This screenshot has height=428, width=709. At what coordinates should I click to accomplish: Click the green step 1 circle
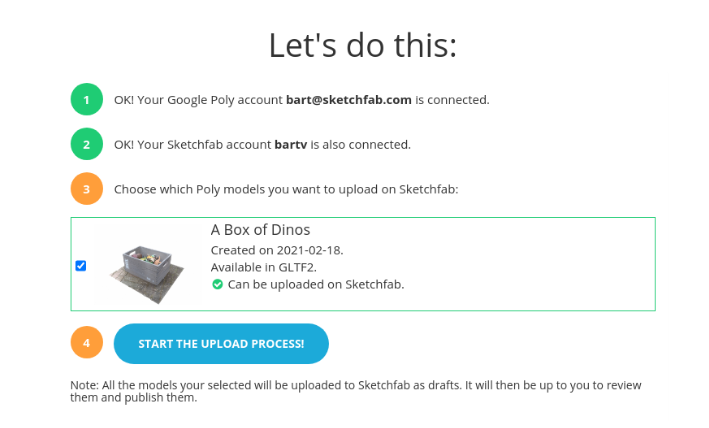pyautogui.click(x=87, y=100)
